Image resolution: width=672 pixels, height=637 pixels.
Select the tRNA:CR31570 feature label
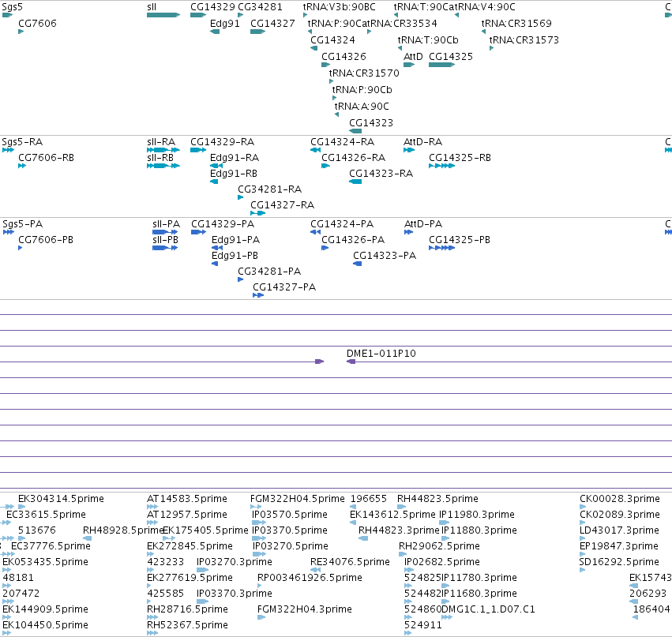(364, 73)
